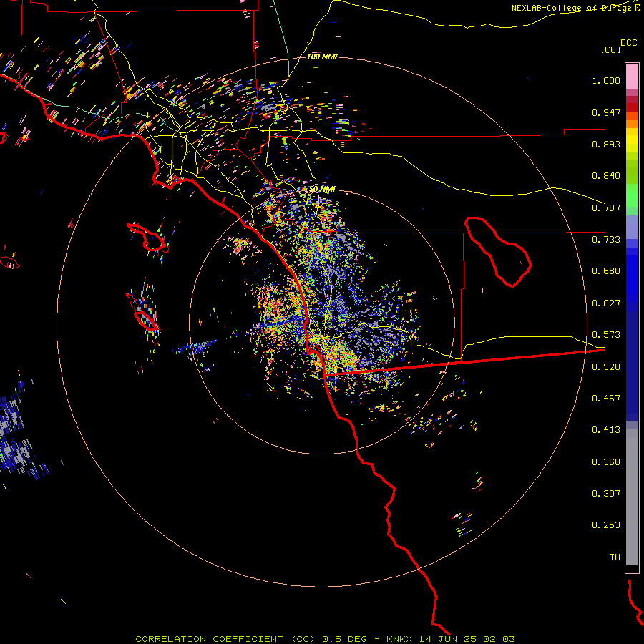Image resolution: width=644 pixels, height=644 pixels.
Task: Click the 0.840 legend value
Action: pos(606,176)
